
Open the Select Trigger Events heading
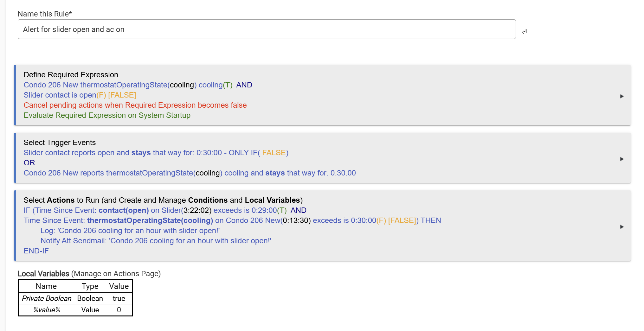click(60, 143)
